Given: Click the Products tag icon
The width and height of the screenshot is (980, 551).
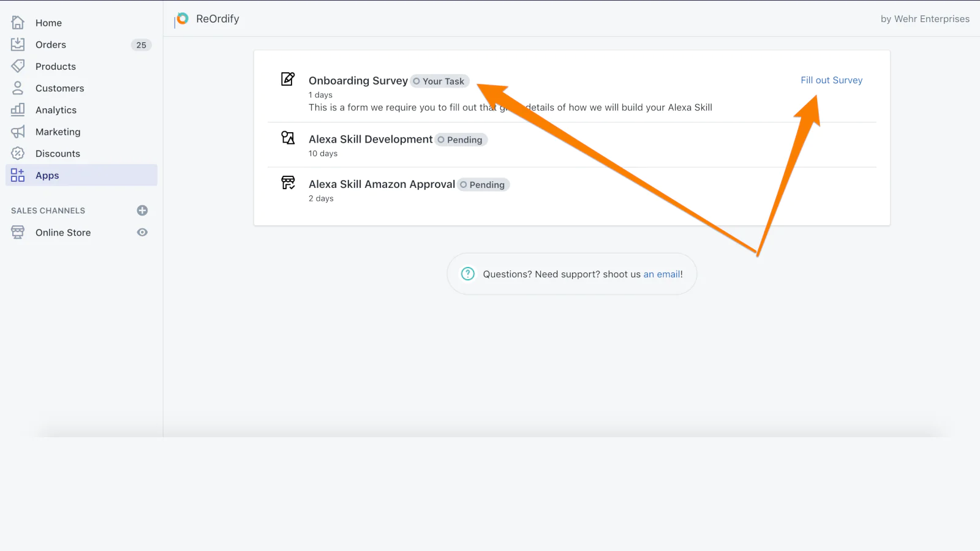Looking at the screenshot, I should point(18,66).
